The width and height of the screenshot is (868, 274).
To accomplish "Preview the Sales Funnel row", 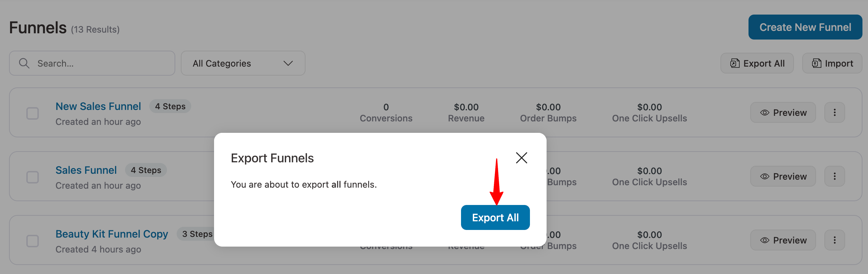I will 783,176.
